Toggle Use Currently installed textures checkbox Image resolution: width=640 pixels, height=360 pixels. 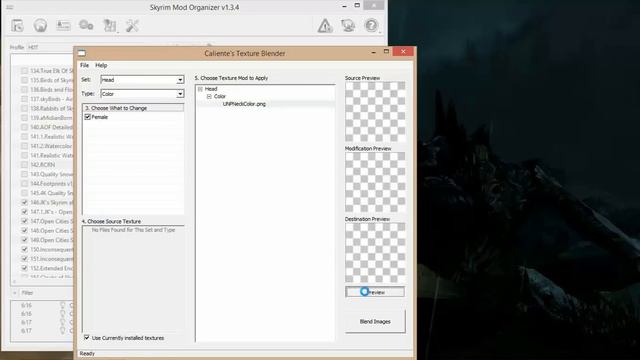click(87, 338)
